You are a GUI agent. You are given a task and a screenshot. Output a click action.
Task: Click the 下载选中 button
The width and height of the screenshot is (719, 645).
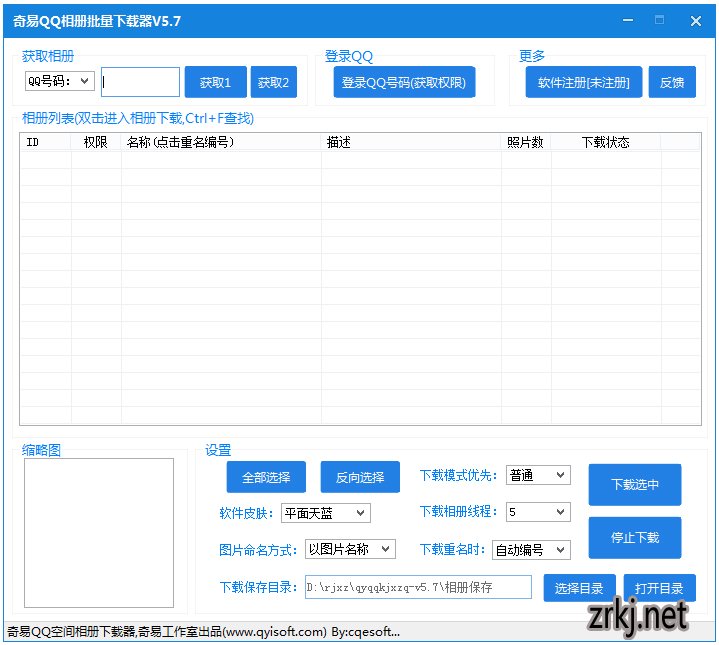[635, 485]
